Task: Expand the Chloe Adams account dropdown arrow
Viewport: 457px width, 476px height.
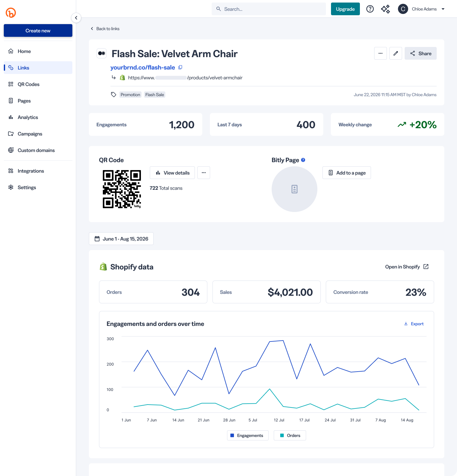Action: click(443, 9)
